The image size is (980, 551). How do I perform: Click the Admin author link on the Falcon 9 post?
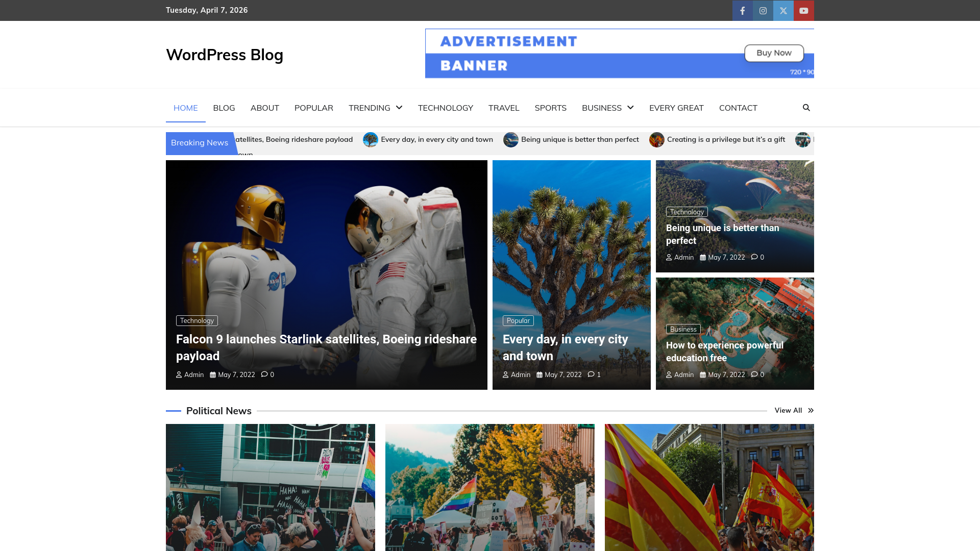tap(190, 374)
